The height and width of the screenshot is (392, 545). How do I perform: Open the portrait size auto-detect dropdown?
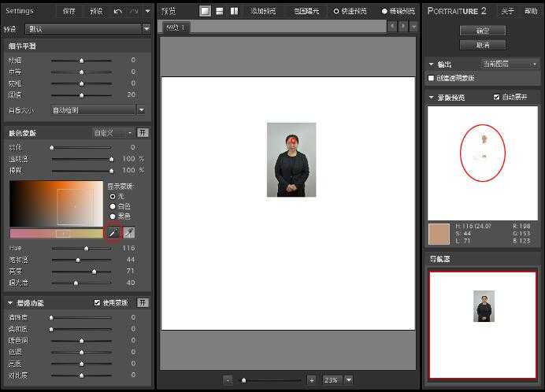click(x=98, y=110)
